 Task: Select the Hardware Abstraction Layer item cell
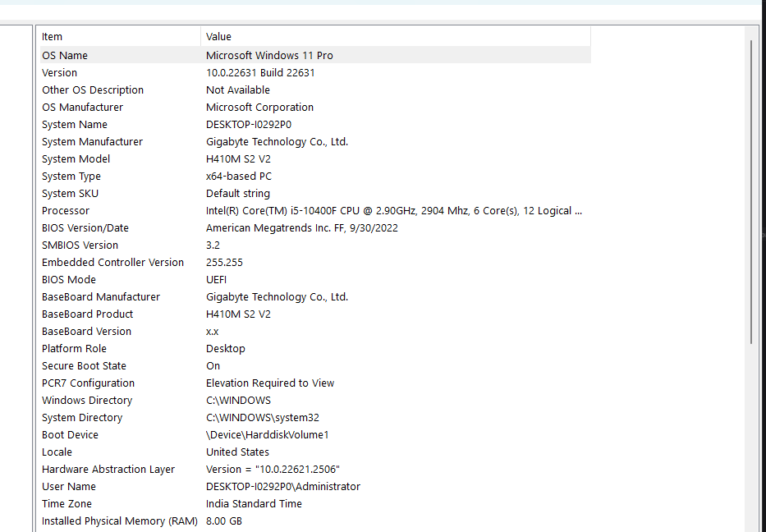tap(108, 470)
